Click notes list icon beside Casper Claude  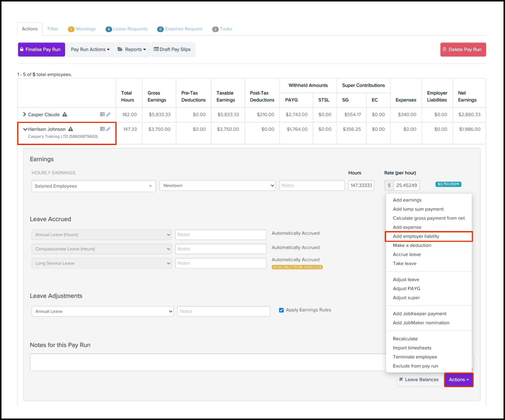102,114
